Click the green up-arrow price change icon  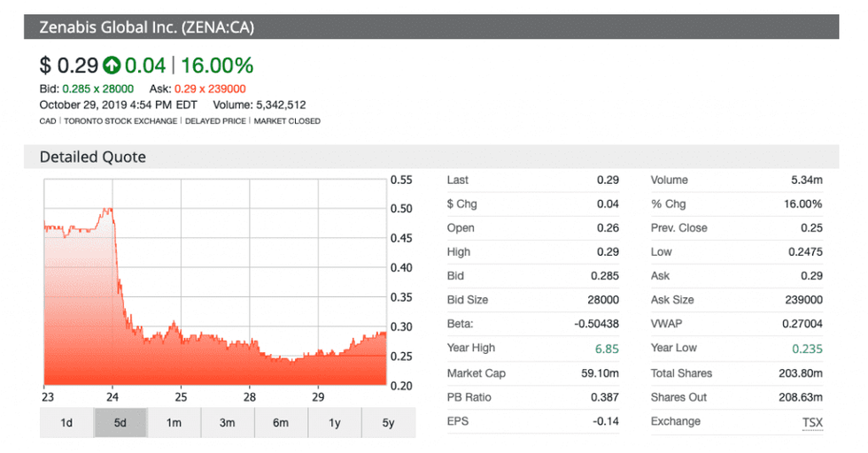(112, 65)
